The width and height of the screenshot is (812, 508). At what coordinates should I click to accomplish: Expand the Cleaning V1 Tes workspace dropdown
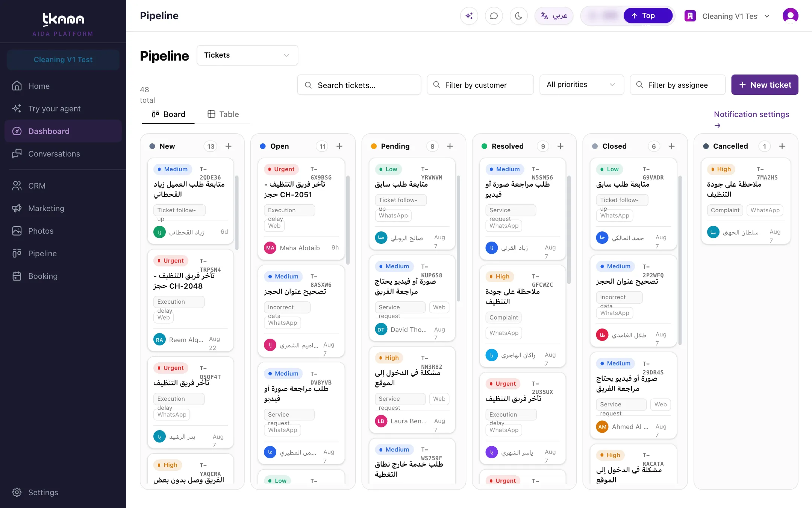pyautogui.click(x=727, y=16)
